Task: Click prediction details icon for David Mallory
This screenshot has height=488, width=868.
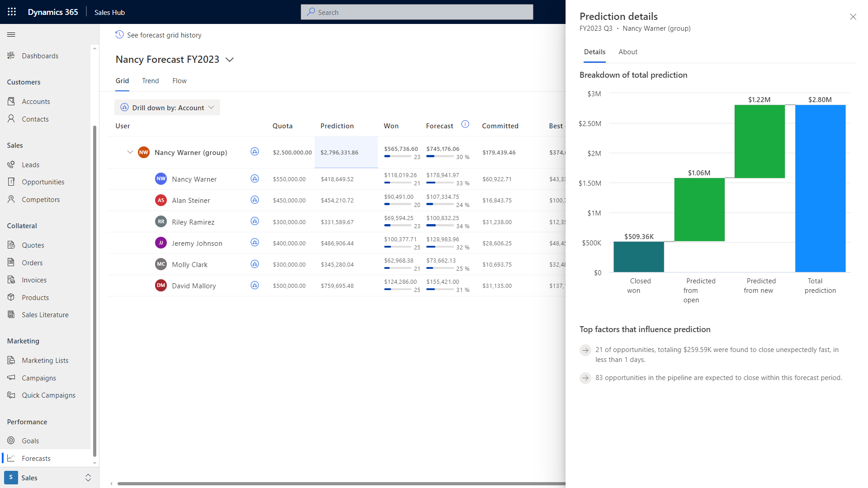Action: (255, 285)
